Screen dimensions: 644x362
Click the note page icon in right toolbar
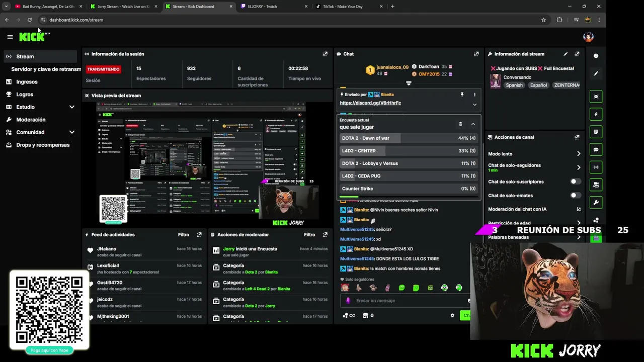596,132
